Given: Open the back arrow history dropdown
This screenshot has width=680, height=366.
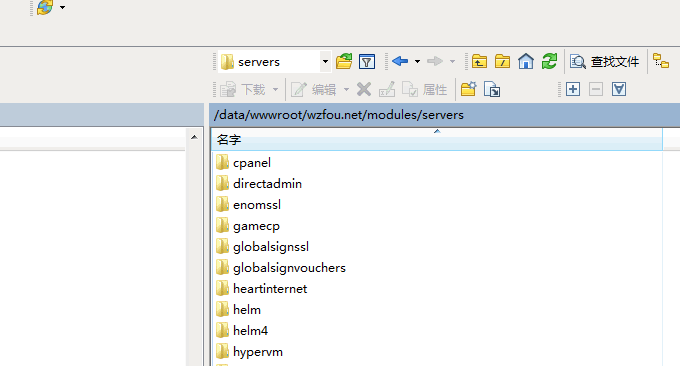Looking at the screenshot, I should (x=417, y=62).
